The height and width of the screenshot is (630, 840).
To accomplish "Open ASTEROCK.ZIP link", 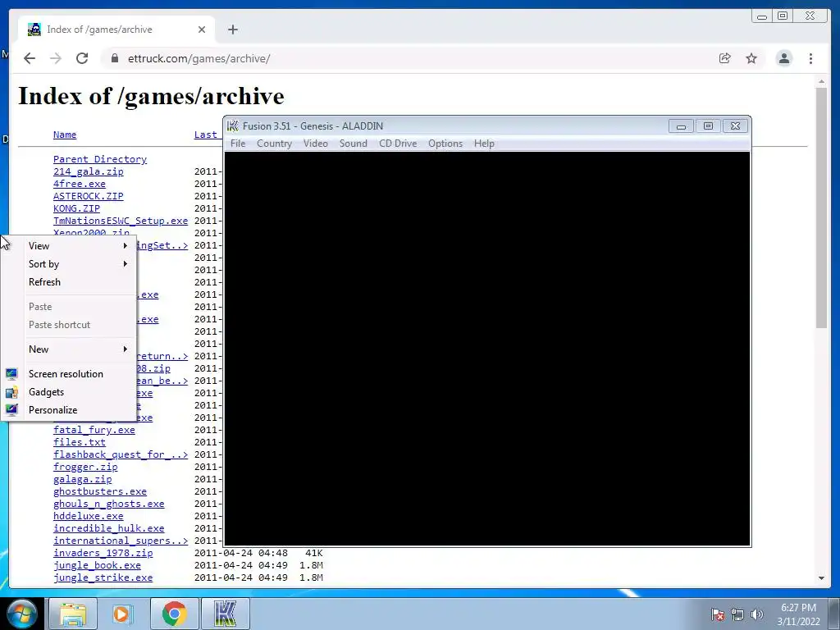I will (89, 196).
